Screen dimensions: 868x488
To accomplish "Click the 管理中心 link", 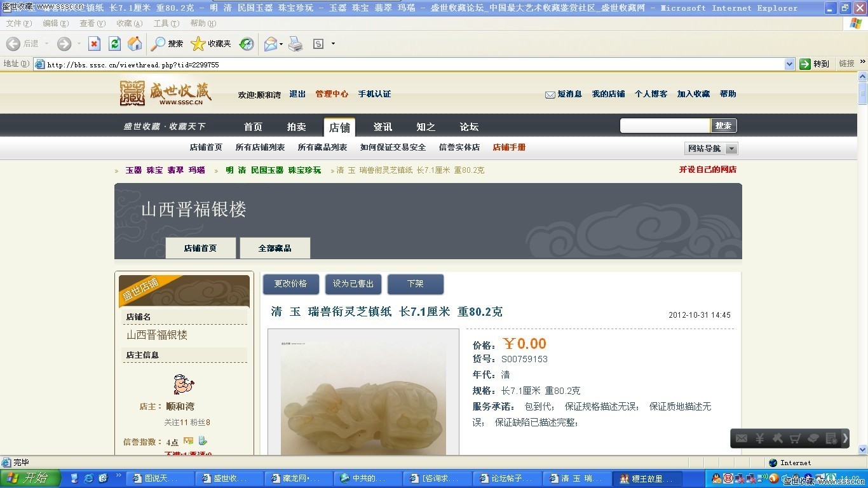I will pyautogui.click(x=332, y=94).
